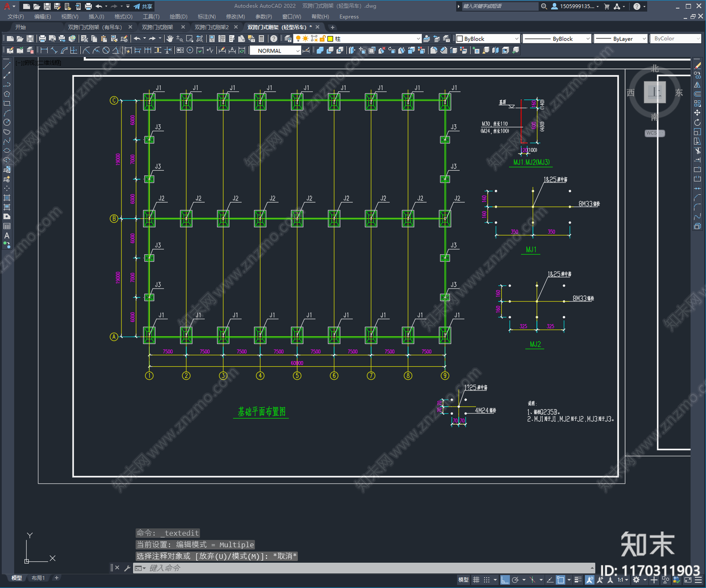Open the AutoCAD application menu logo
This screenshot has height=588, width=706.
7,6
